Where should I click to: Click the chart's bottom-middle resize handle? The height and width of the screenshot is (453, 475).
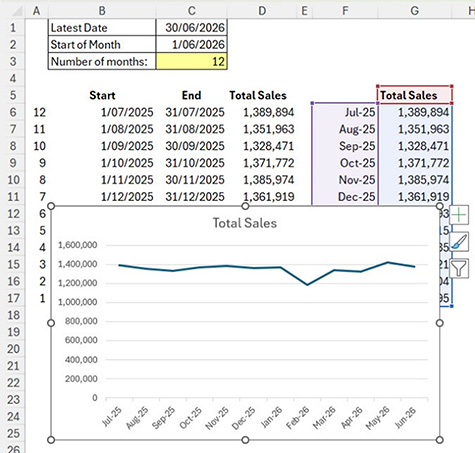click(x=245, y=440)
